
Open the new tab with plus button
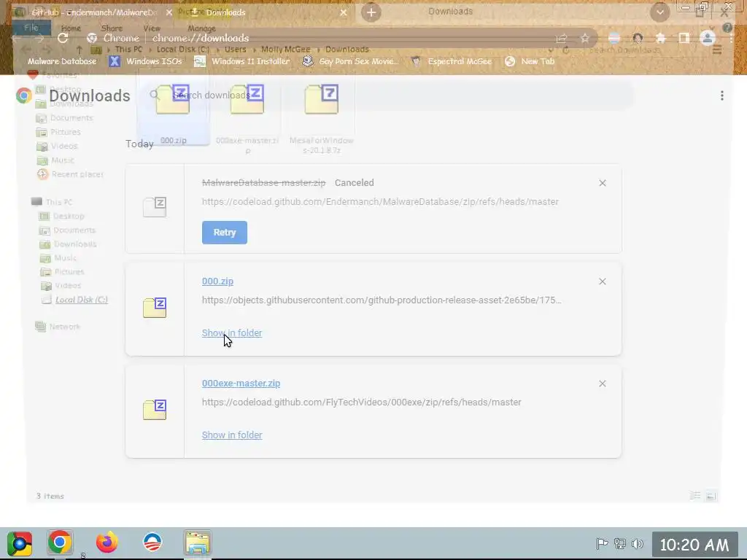(371, 12)
